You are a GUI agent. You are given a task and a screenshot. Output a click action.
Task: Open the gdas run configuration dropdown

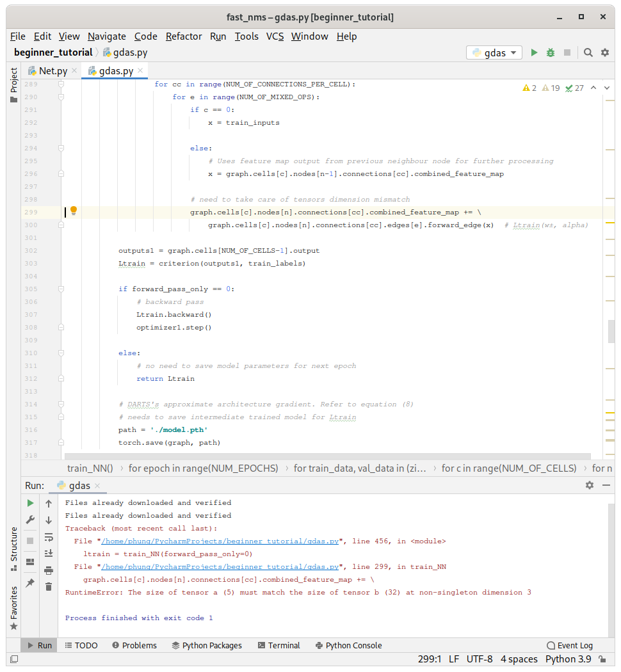tap(494, 53)
